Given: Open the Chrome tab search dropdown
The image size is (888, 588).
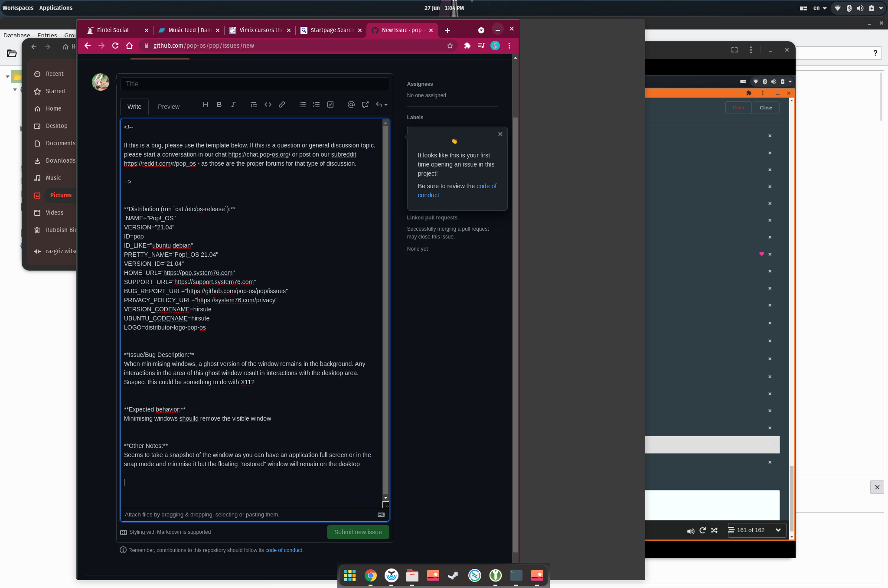Looking at the screenshot, I should click(x=481, y=30).
